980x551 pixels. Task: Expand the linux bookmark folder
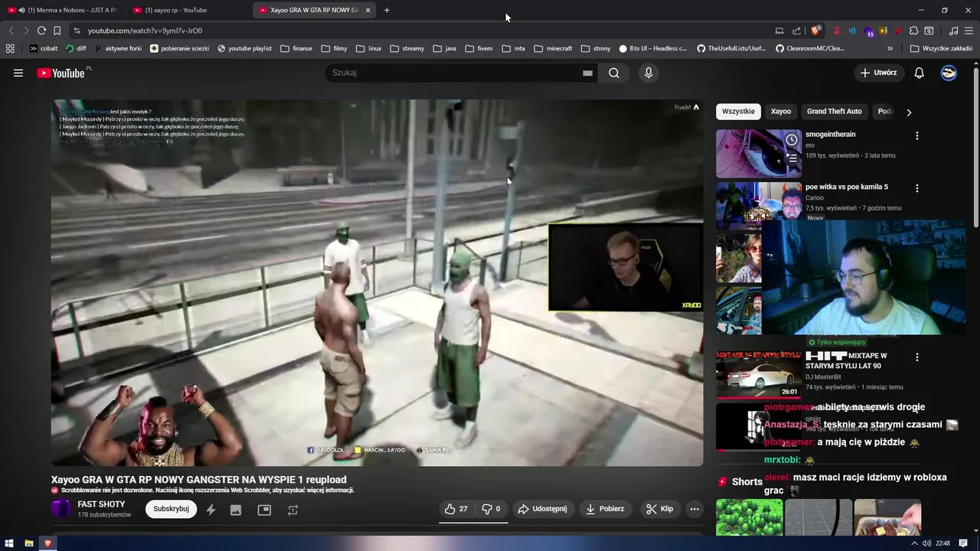tap(368, 48)
